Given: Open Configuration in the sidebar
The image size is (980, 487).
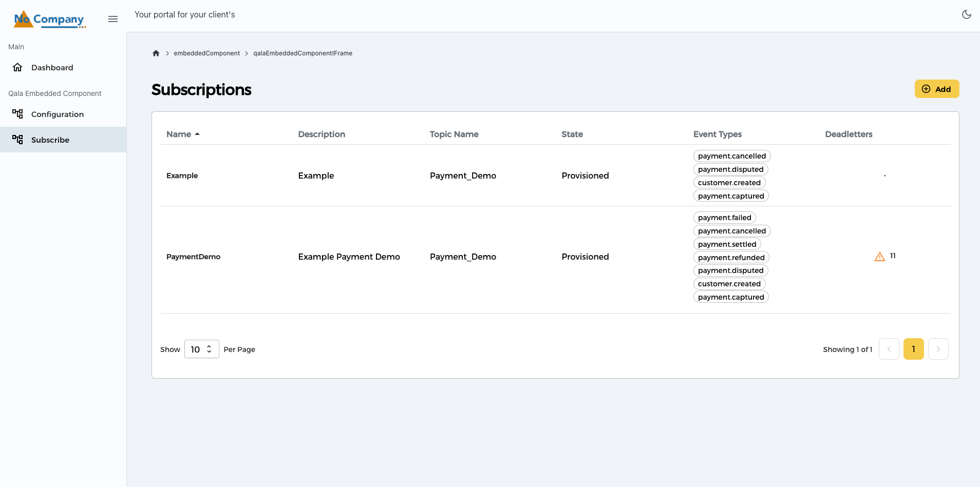Looking at the screenshot, I should click(x=57, y=114).
